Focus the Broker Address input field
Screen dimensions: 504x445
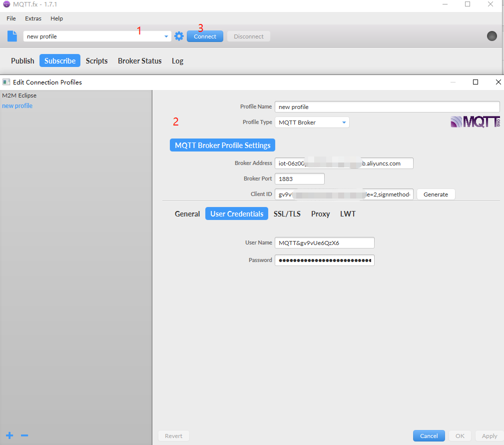click(344, 163)
